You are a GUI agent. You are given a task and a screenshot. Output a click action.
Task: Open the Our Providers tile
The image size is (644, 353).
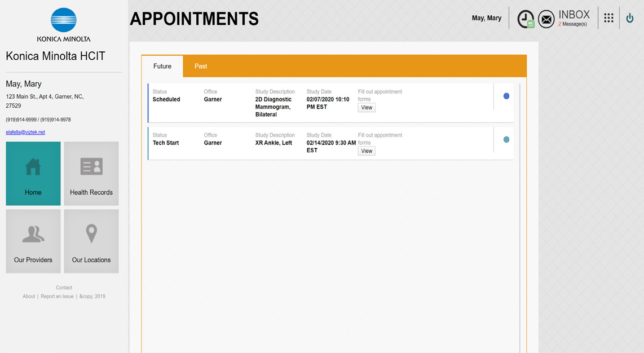[33, 241]
